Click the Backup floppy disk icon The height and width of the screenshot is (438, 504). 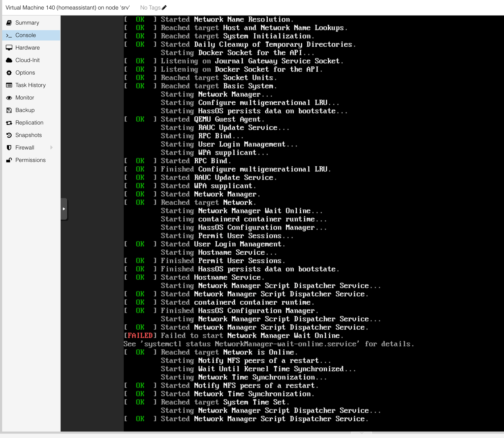[x=9, y=110]
